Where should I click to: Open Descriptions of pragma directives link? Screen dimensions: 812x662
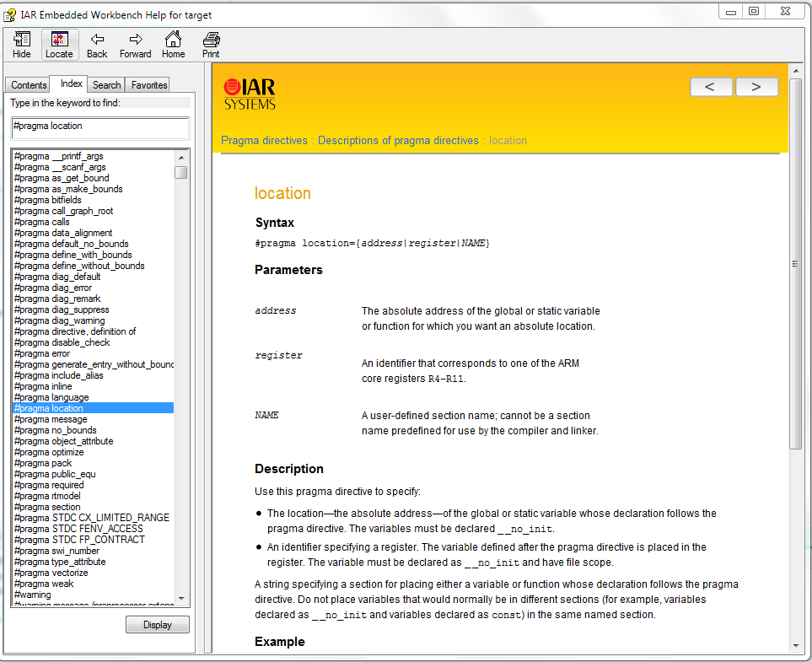tap(398, 140)
